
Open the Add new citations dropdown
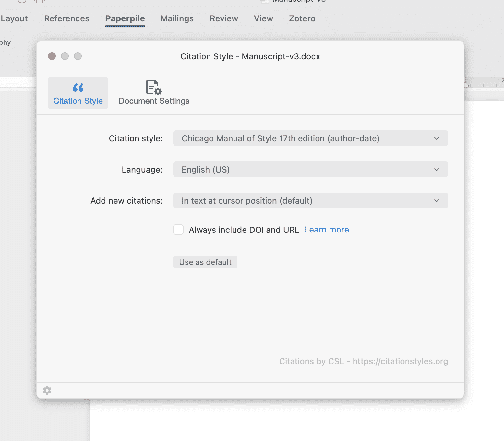tap(310, 201)
